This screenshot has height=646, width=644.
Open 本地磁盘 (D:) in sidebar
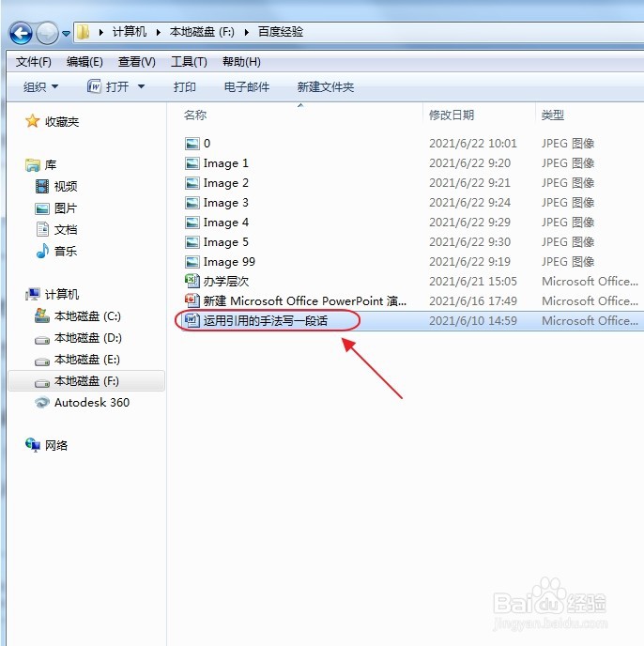tap(78, 338)
